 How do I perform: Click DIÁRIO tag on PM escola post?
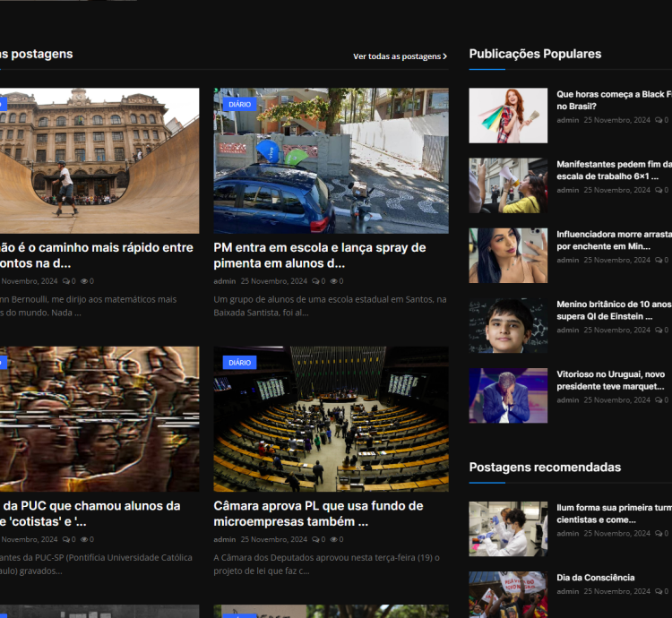click(x=239, y=104)
